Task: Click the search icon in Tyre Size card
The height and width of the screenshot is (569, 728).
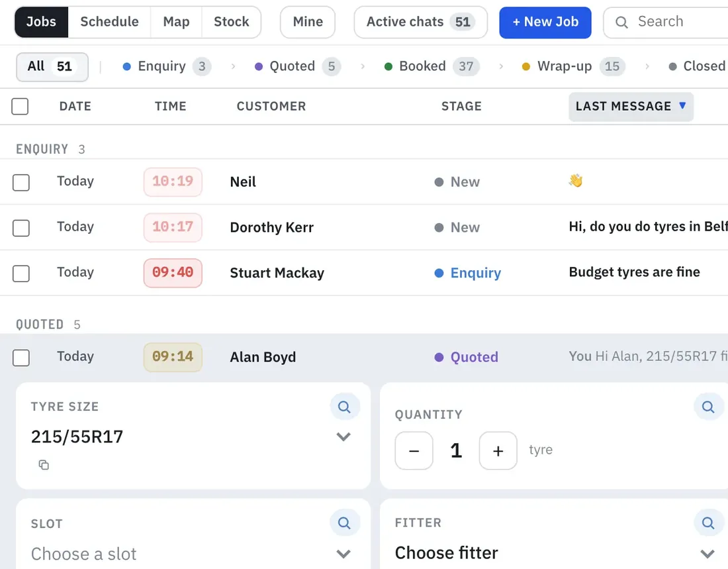Action: tap(344, 407)
